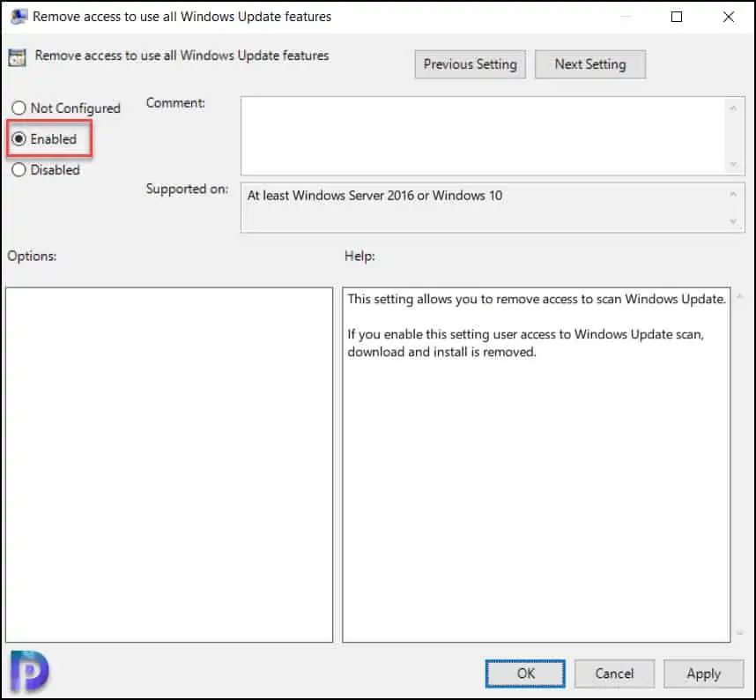756x700 pixels.
Task: Click Supported on box scroll up arrow
Action: (x=733, y=194)
